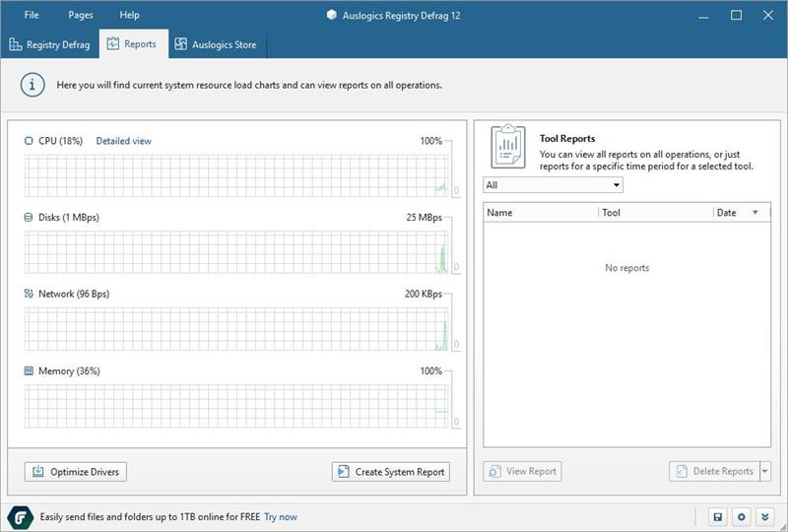Click the green FileWhopper logo icon
Screen dimensions: 788x532
coord(20,516)
